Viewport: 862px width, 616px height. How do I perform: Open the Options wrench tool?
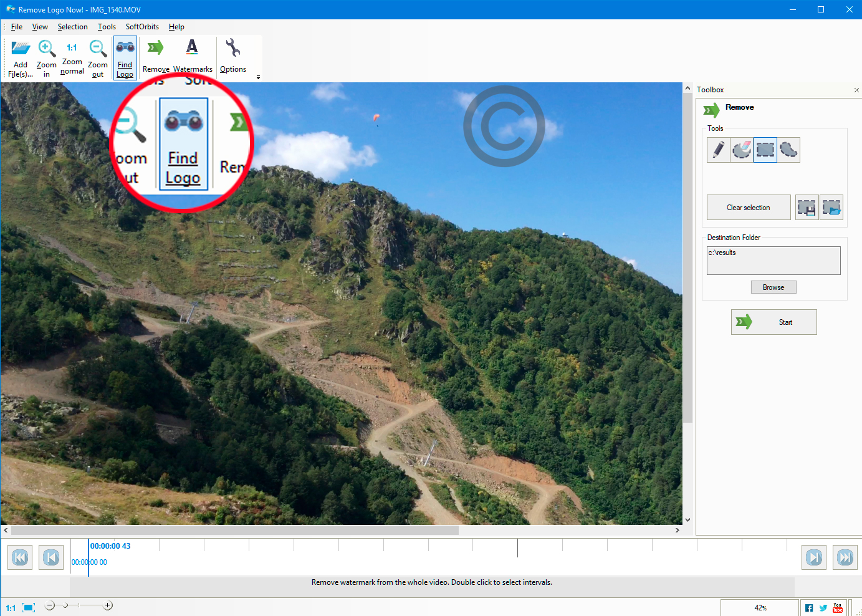(x=233, y=49)
